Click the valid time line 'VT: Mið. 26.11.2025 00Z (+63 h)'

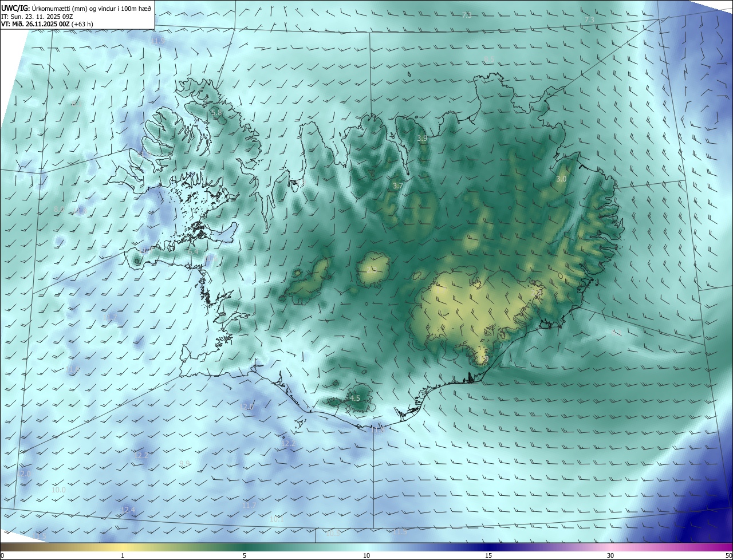tap(47, 23)
